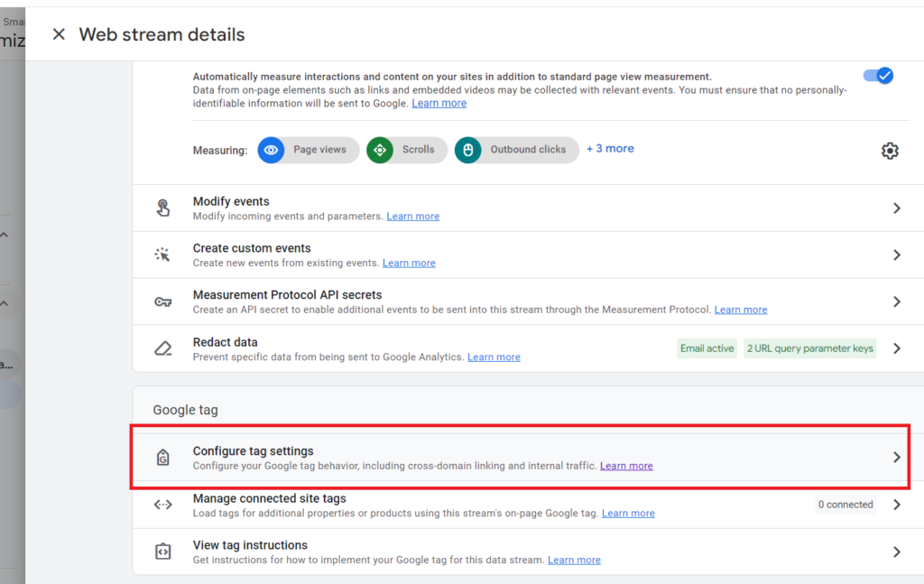Collapse upper sidebar chevron in background page
Image resolution: width=924 pixels, height=584 pixels.
coord(5,235)
